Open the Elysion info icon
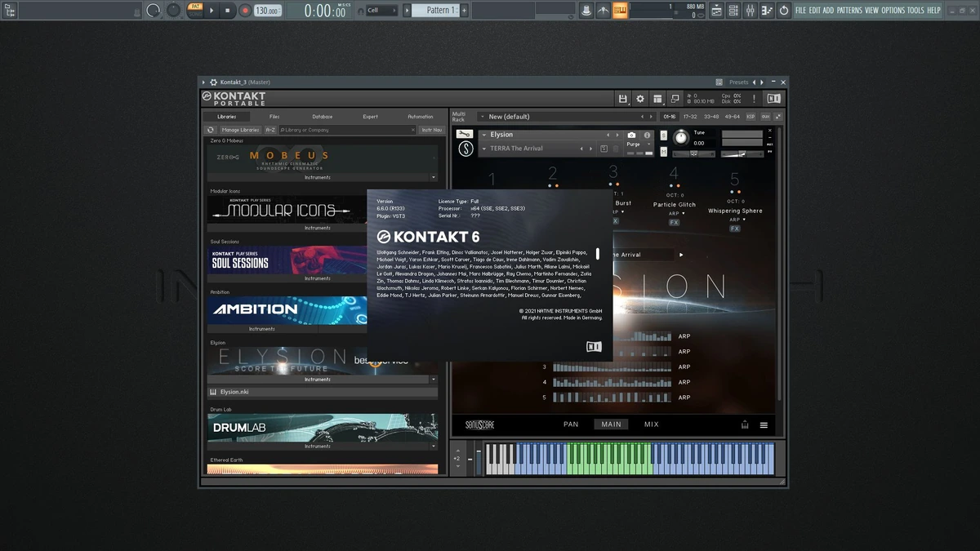 (x=647, y=136)
